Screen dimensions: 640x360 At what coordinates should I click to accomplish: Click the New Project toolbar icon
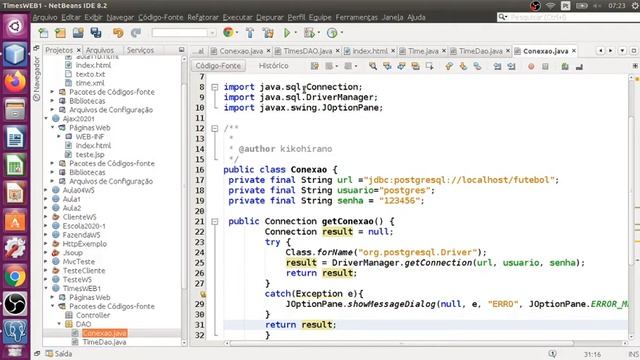(60, 33)
